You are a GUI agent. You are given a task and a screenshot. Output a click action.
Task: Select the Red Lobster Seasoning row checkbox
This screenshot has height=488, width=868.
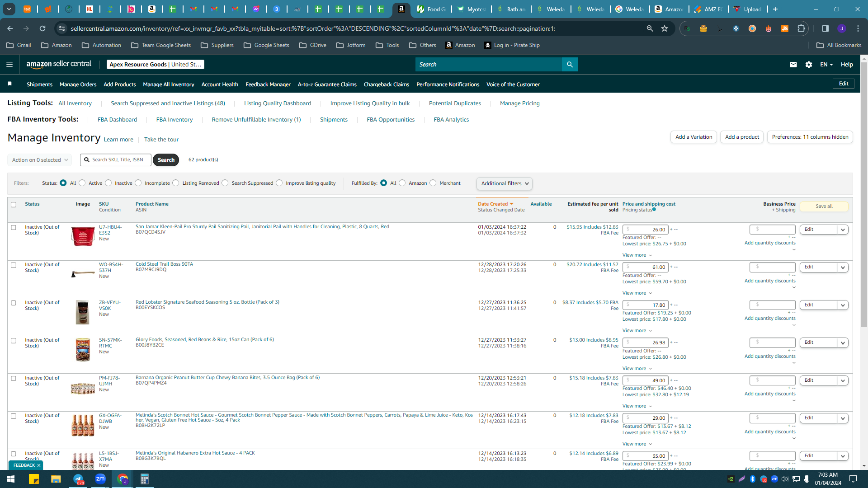14,303
